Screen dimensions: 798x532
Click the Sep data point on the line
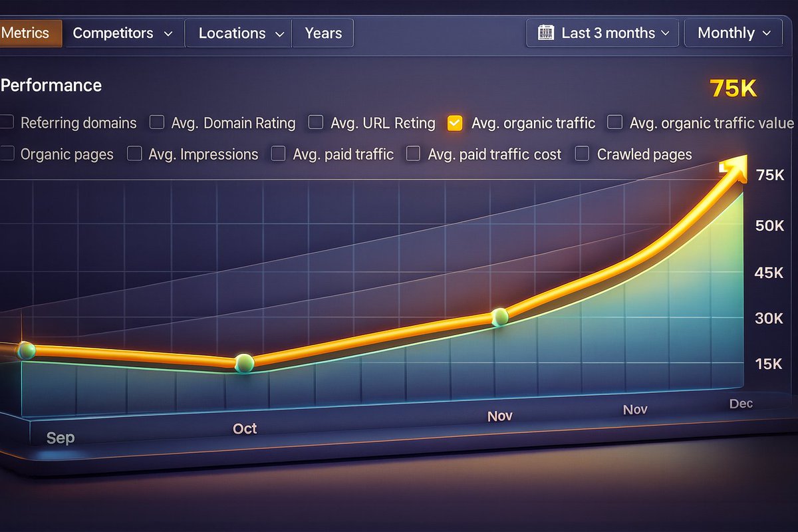(x=26, y=350)
